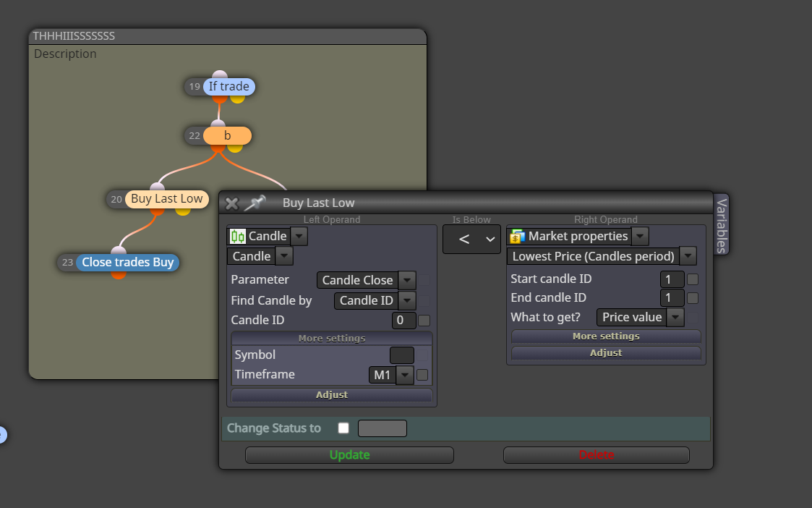Toggle checkbox beside Symbol field

422,355
